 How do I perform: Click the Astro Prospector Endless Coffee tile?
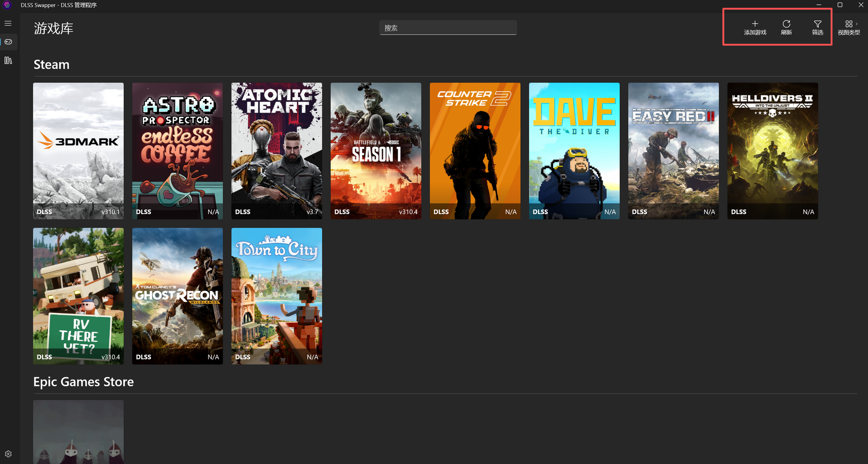(x=178, y=151)
